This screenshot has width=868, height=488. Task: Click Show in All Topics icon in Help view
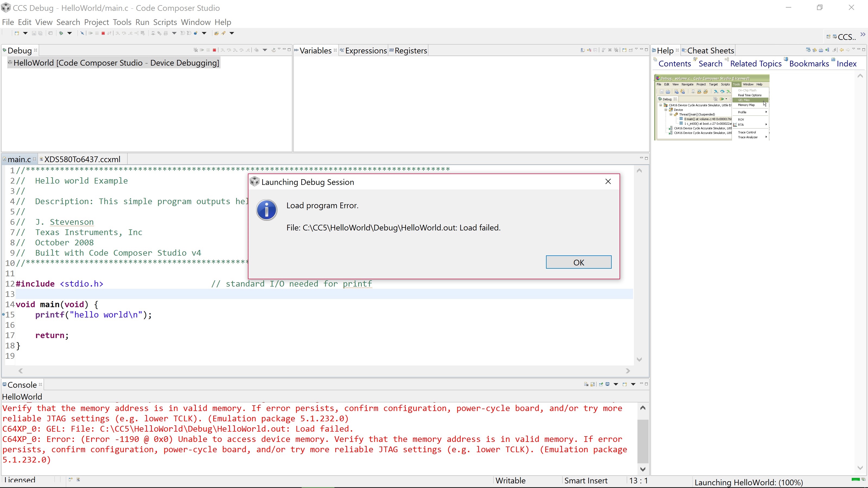pos(815,50)
